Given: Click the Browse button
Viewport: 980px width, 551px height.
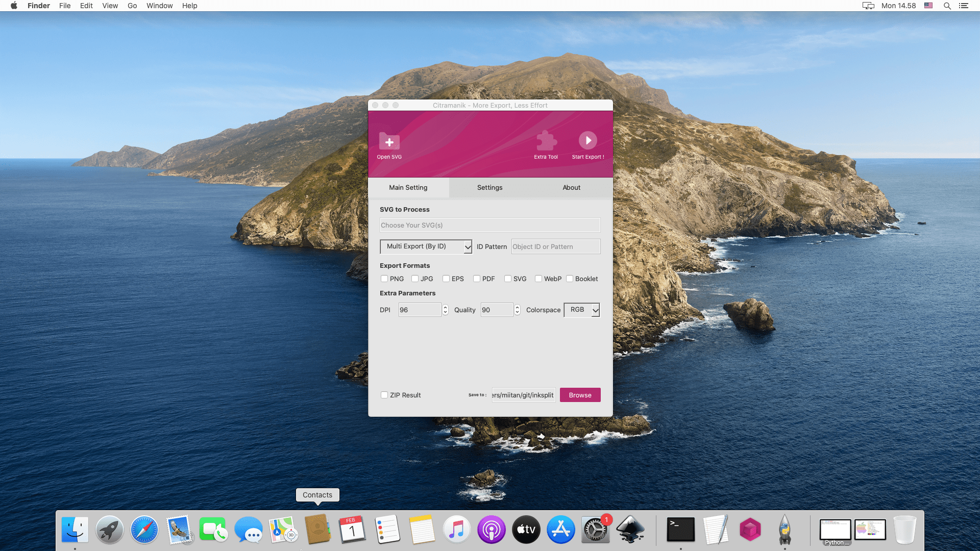Looking at the screenshot, I should (x=580, y=395).
